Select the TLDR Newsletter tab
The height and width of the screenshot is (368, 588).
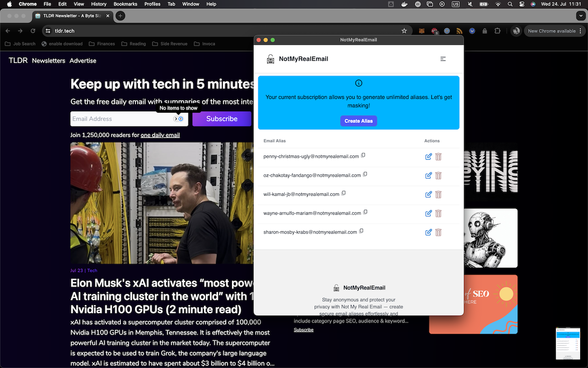pyautogui.click(x=72, y=16)
